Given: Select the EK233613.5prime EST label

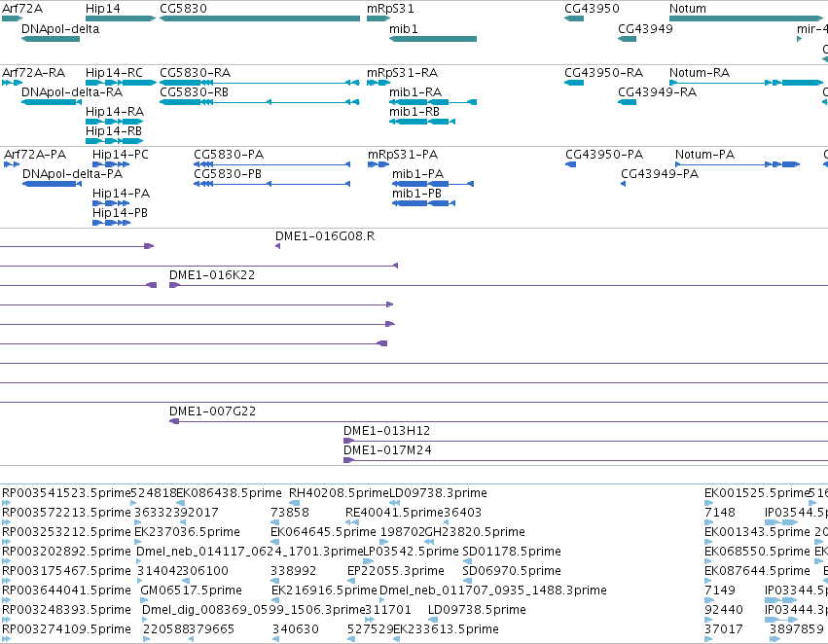Looking at the screenshot, I should 446,630.
